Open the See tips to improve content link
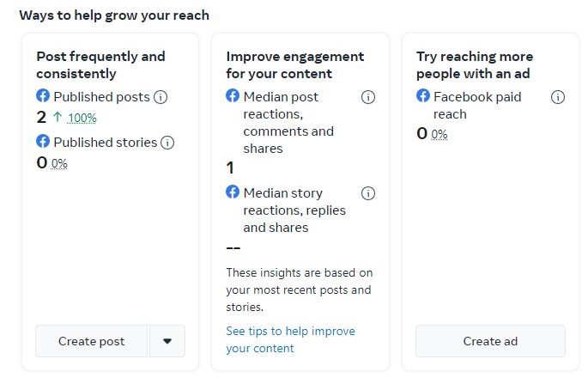588x378 pixels. coord(290,339)
